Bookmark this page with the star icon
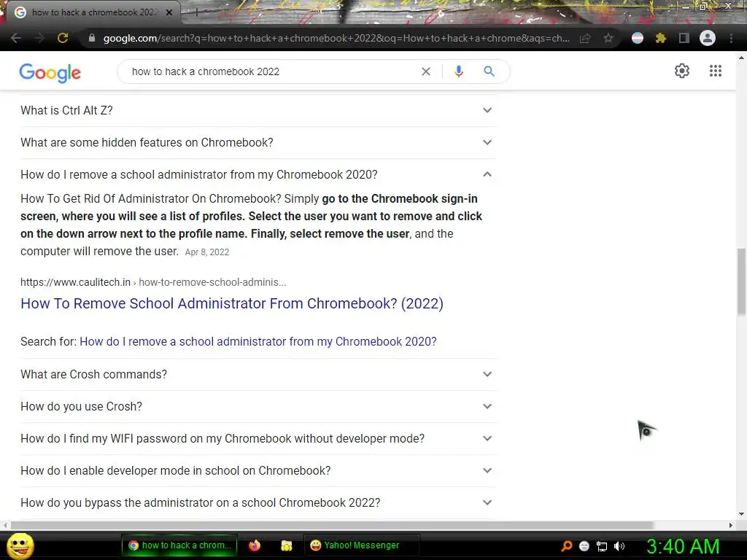 pos(608,38)
